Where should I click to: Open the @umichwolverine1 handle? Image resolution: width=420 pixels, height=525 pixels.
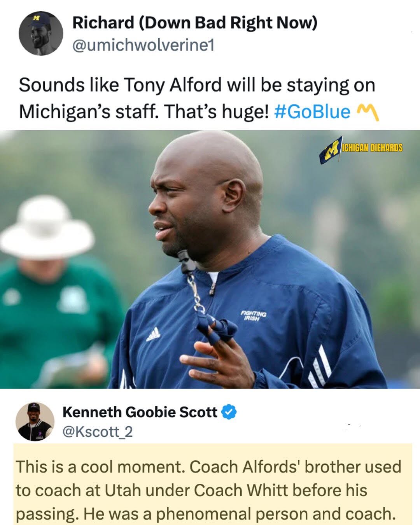[x=143, y=45]
